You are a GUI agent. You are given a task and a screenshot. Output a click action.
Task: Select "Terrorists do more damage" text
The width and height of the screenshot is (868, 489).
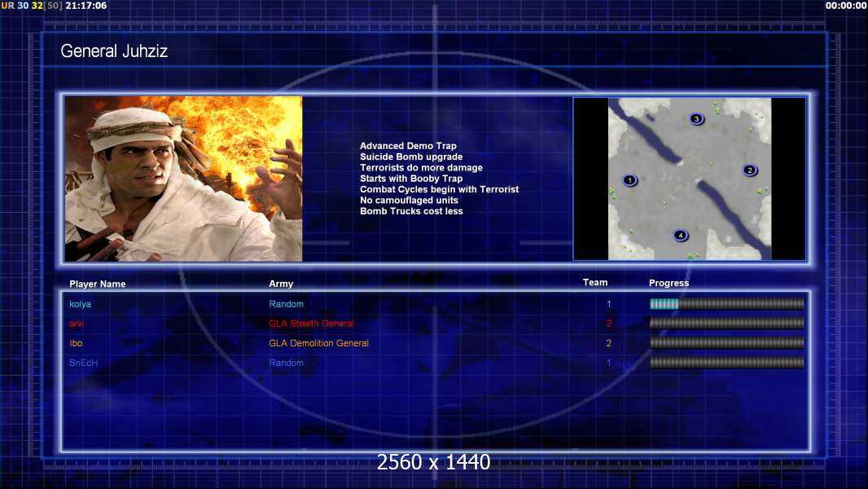tap(421, 167)
